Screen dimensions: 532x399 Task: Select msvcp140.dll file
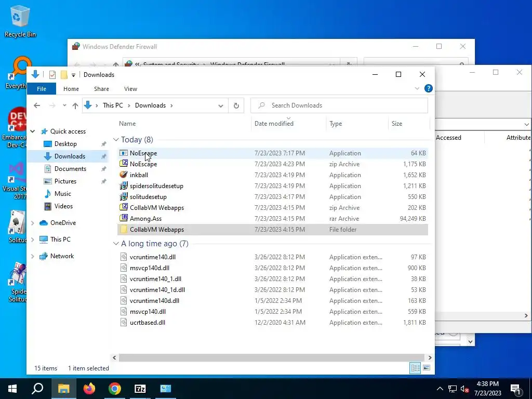[x=148, y=312]
